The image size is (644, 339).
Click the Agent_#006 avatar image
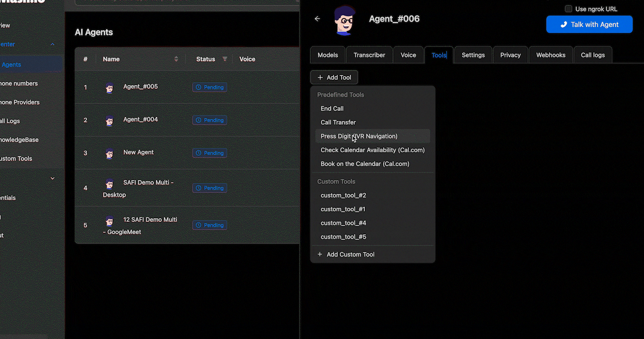tap(344, 20)
